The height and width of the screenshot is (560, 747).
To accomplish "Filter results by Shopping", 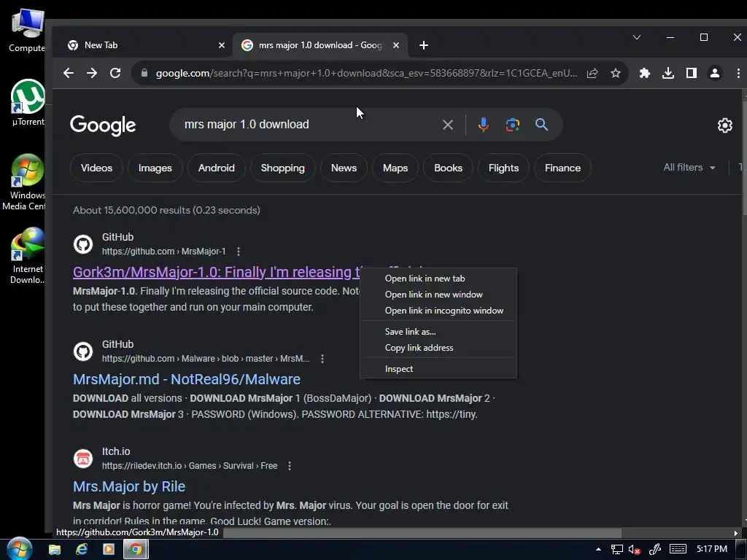I will [x=282, y=168].
